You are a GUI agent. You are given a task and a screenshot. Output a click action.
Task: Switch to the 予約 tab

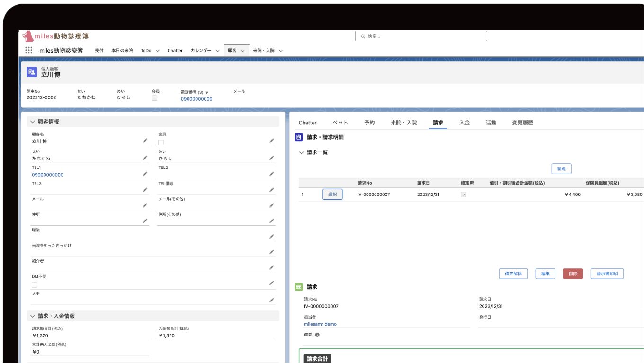[369, 123]
